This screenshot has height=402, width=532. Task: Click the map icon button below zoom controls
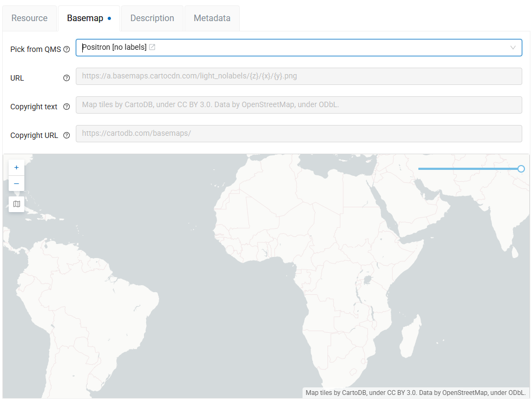coord(16,204)
